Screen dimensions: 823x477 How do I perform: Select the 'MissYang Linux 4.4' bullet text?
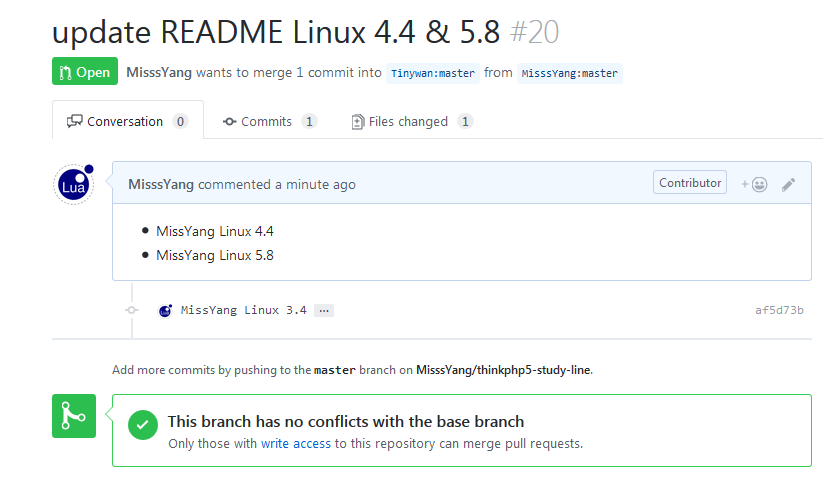point(215,231)
